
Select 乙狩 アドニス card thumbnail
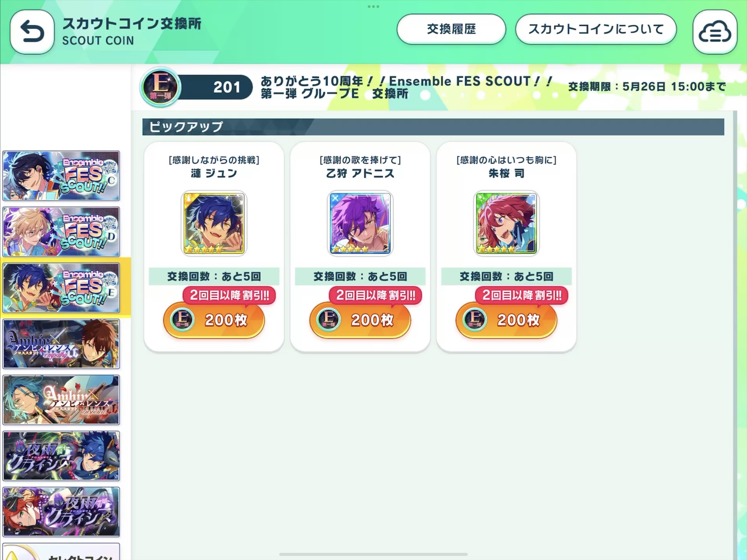pyautogui.click(x=360, y=223)
